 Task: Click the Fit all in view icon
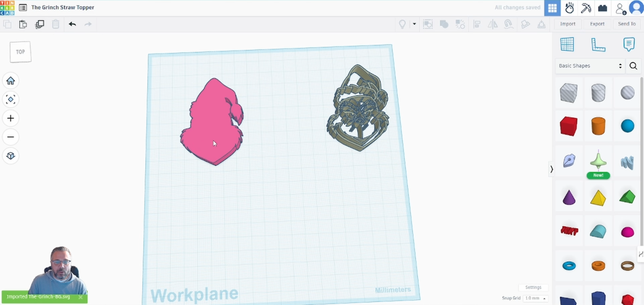(10, 100)
